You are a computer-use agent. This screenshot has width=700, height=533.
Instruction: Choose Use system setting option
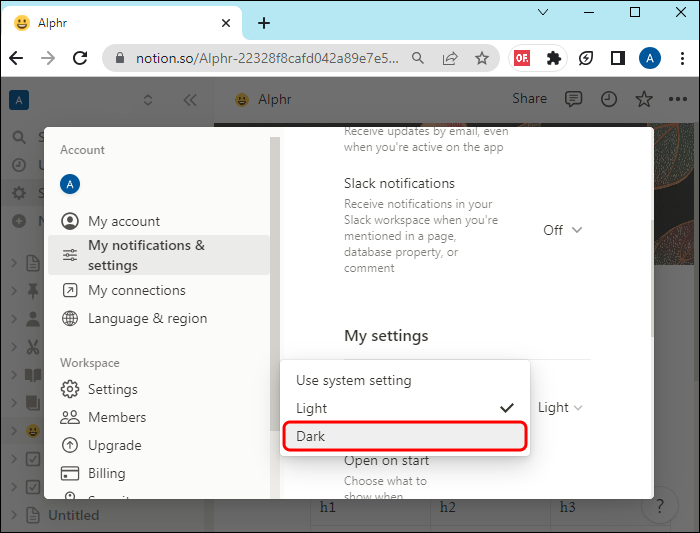click(x=405, y=380)
